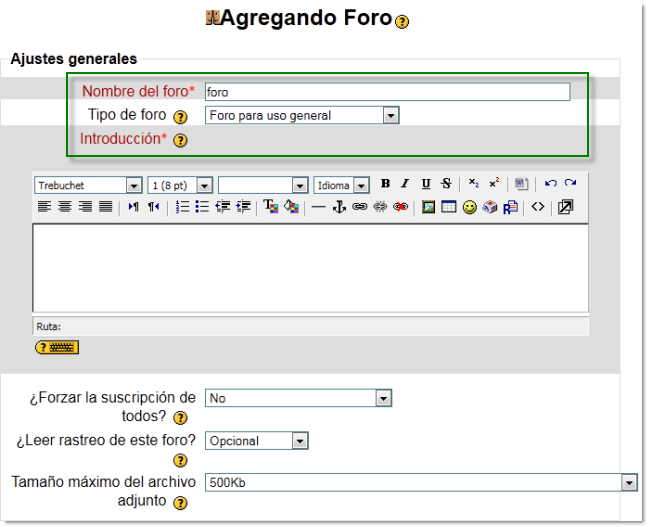Insert an image into the introduction
Image resolution: width=648 pixels, height=527 pixels.
[x=428, y=207]
